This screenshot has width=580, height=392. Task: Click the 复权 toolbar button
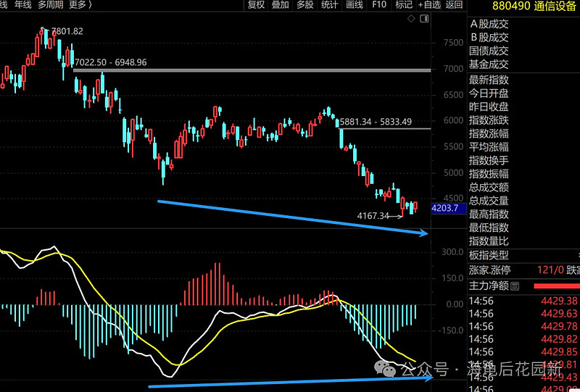click(x=256, y=5)
